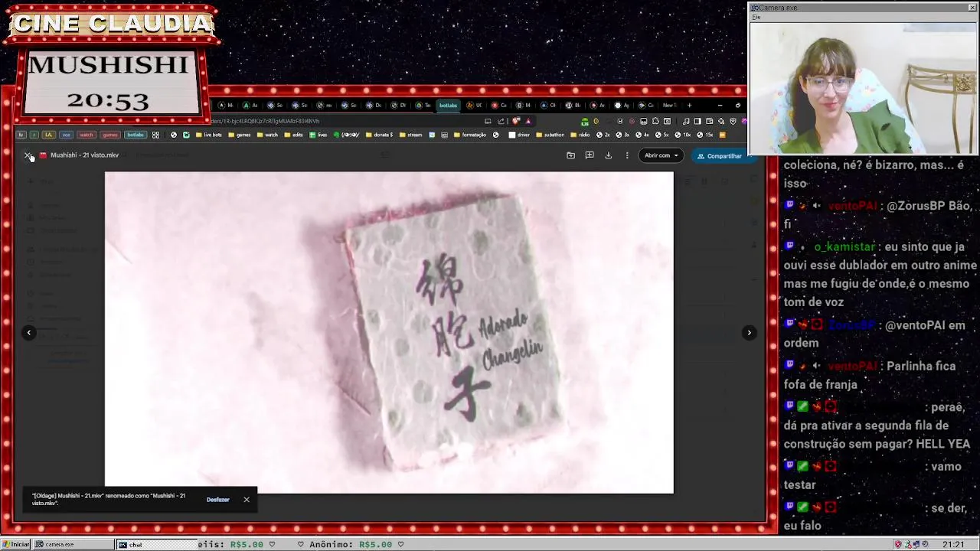Open the stream bookmark folder
The width and height of the screenshot is (980, 551).
(x=410, y=135)
